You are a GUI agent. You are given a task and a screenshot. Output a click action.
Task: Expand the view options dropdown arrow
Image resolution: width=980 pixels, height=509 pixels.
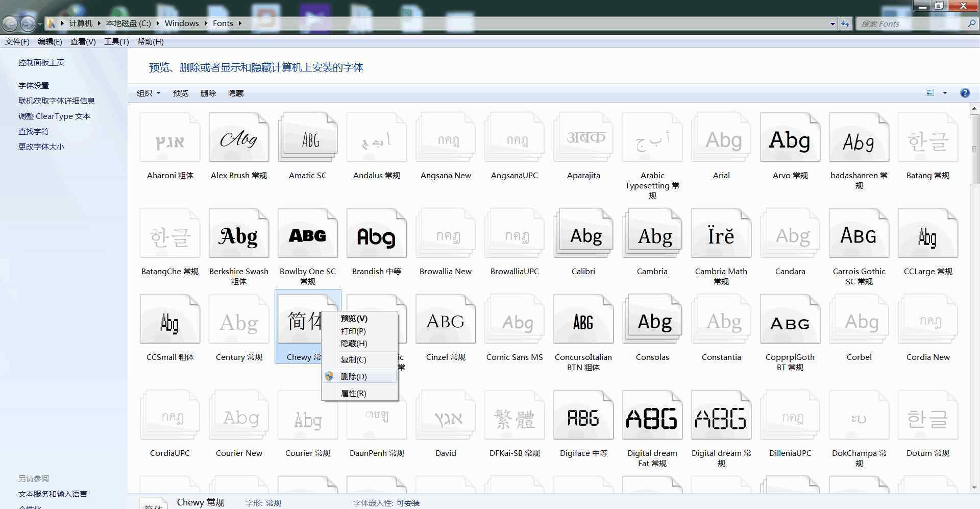pos(945,93)
